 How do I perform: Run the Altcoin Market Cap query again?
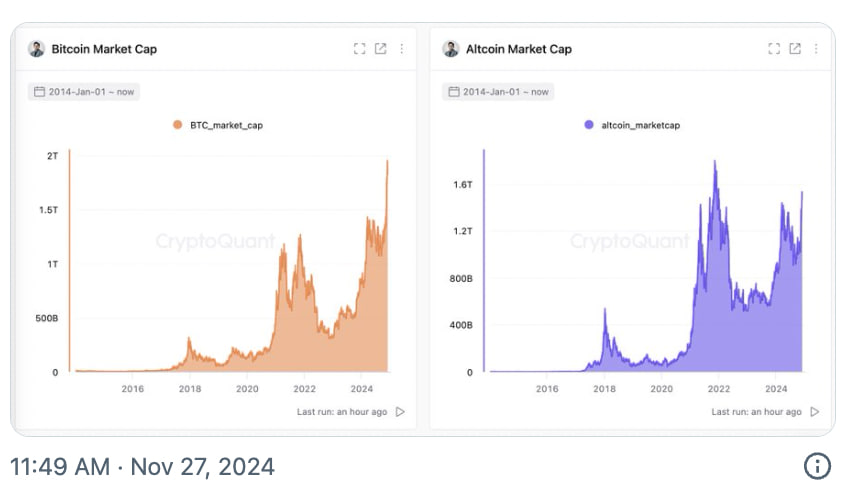tap(815, 411)
